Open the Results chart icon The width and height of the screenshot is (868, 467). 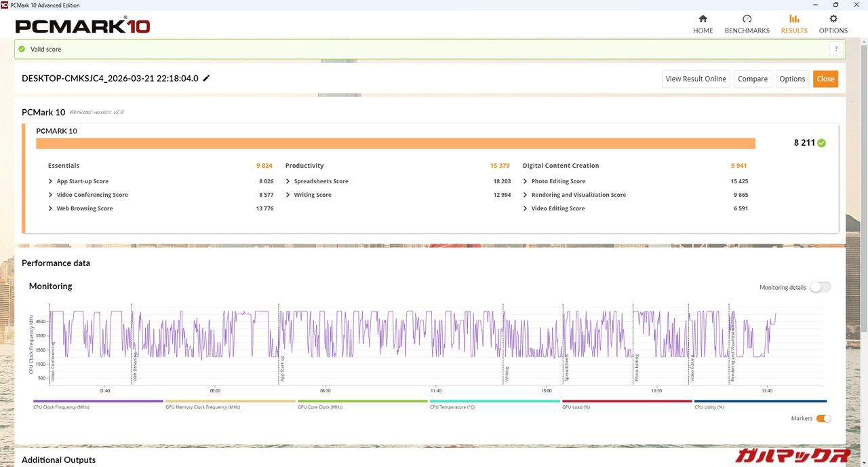coord(794,19)
